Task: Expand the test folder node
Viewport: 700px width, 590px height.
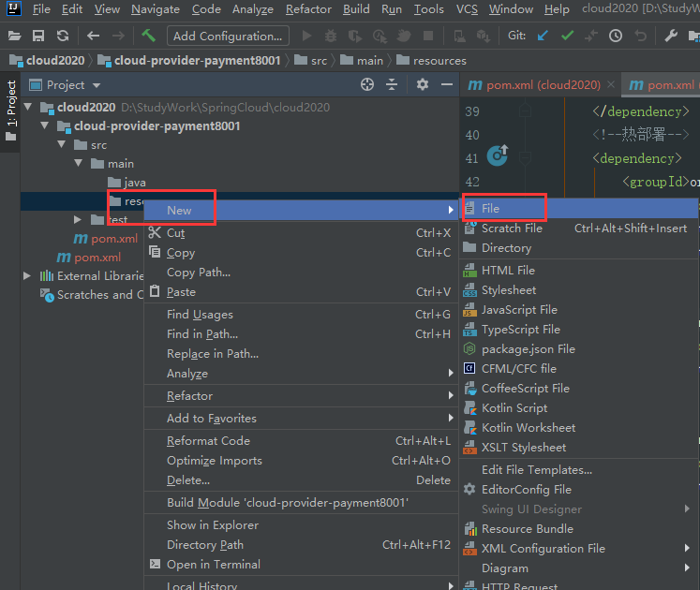Action: pos(78,219)
